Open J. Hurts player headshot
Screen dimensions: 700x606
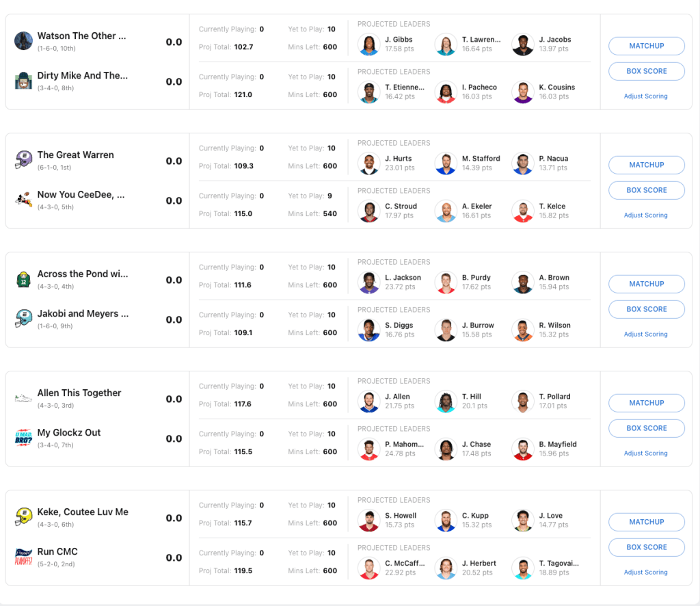click(368, 163)
